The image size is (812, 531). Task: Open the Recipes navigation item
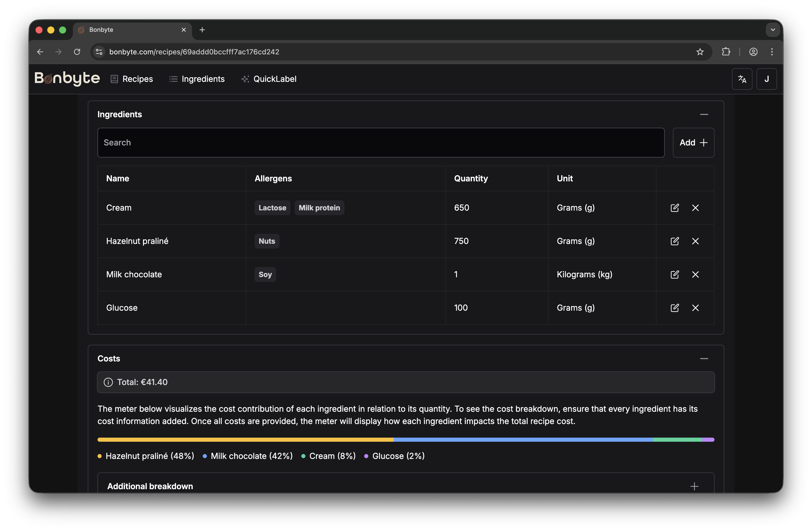tap(138, 79)
